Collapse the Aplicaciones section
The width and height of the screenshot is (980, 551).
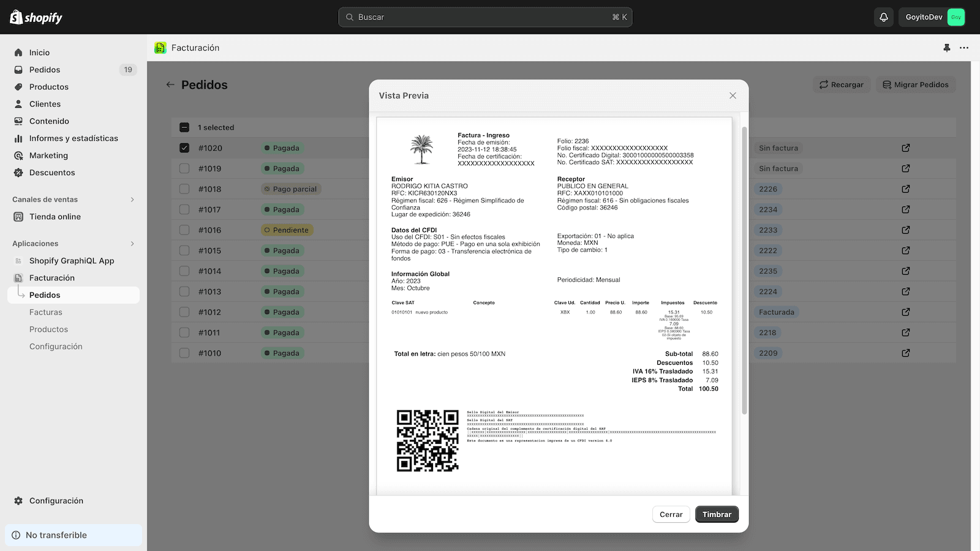[132, 244]
